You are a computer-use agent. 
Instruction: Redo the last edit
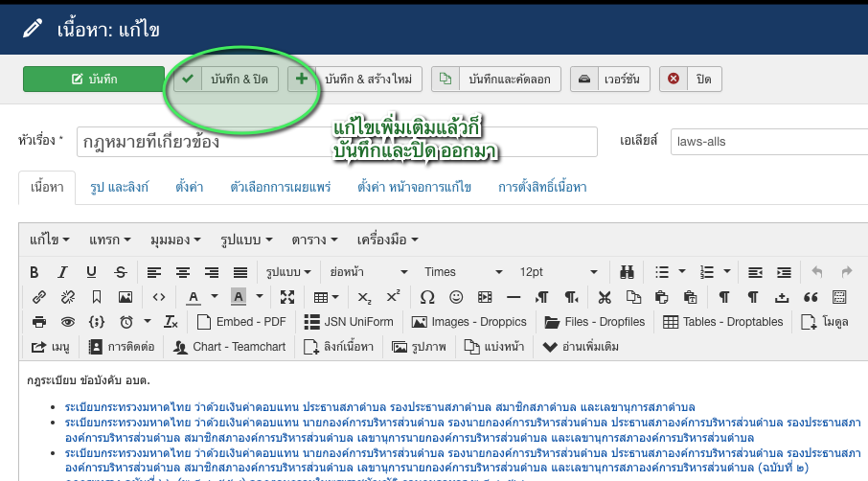846,272
